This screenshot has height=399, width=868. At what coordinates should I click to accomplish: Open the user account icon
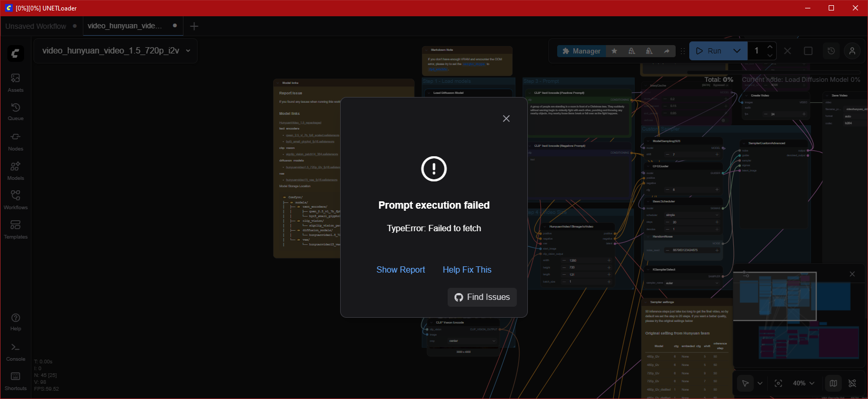pos(852,51)
